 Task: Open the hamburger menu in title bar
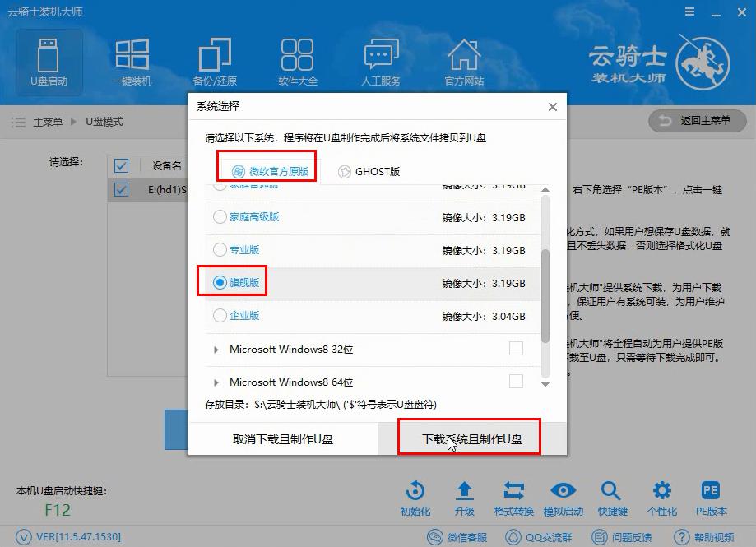[x=690, y=12]
